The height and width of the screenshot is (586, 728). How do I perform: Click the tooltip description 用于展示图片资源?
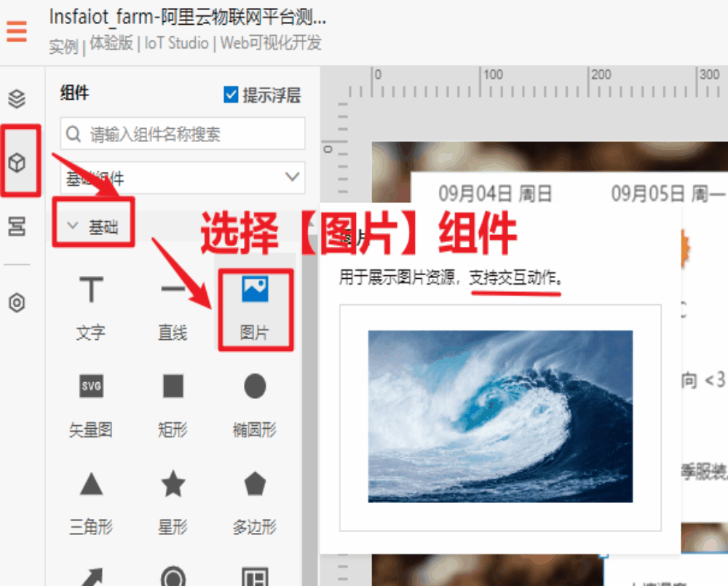397,277
